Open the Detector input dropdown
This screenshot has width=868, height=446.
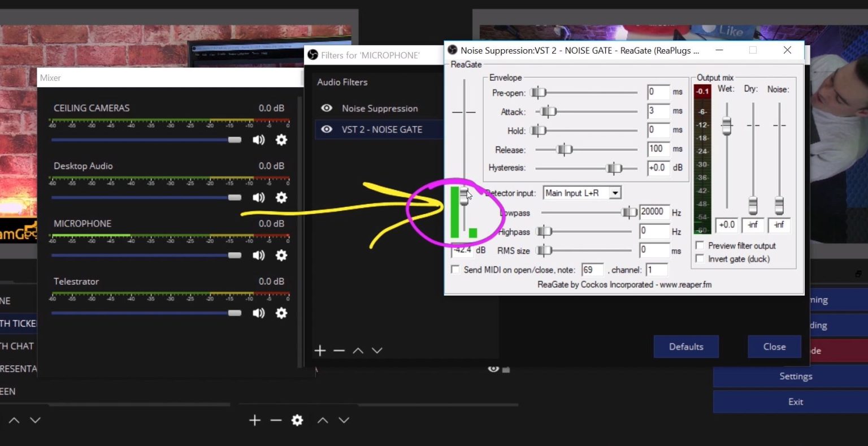pos(615,193)
